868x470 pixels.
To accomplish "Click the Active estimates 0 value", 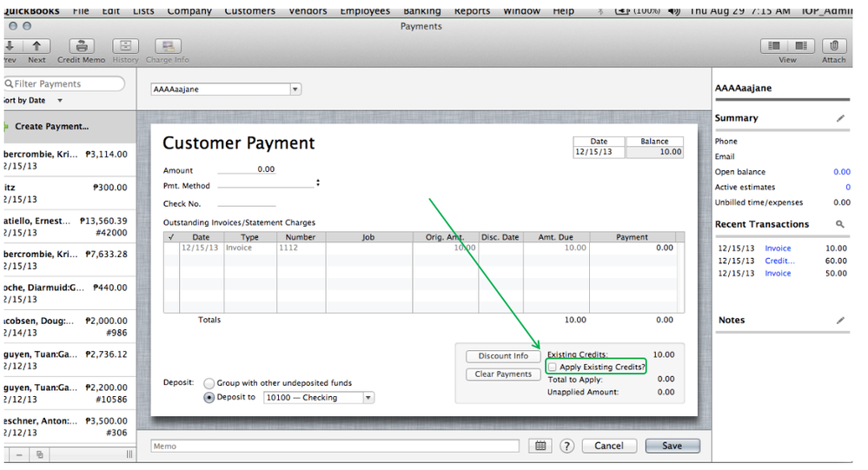I will point(847,187).
